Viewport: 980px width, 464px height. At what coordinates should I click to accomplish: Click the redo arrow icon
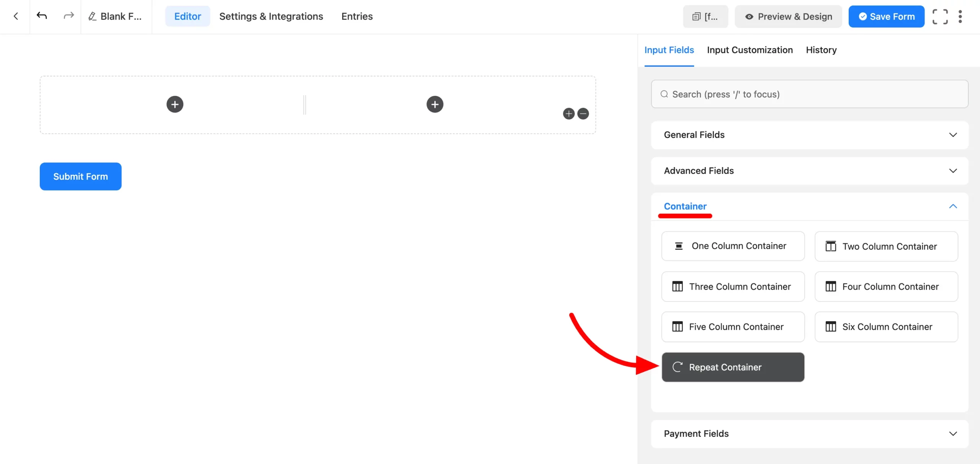coord(69,16)
